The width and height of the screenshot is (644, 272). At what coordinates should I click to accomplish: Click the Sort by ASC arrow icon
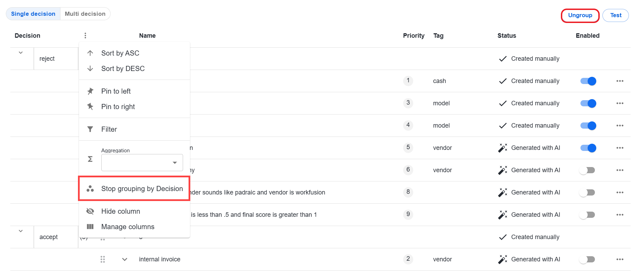point(90,53)
